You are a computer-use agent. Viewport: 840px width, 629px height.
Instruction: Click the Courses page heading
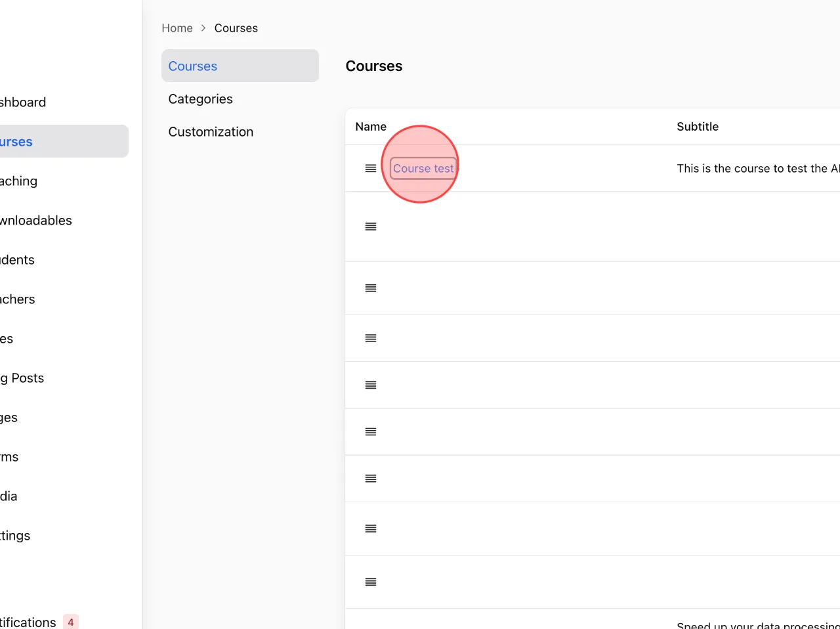tap(374, 66)
